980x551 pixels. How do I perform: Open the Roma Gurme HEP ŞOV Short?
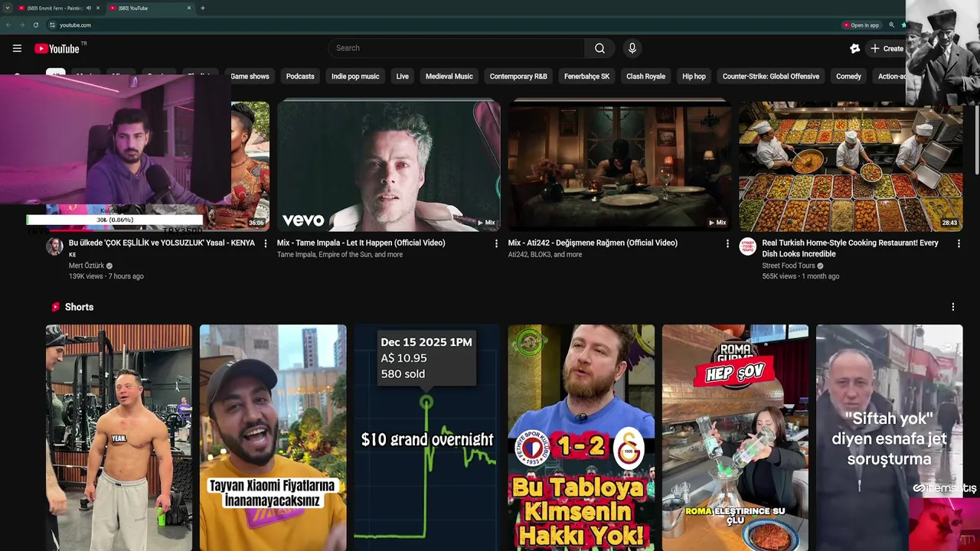point(735,438)
